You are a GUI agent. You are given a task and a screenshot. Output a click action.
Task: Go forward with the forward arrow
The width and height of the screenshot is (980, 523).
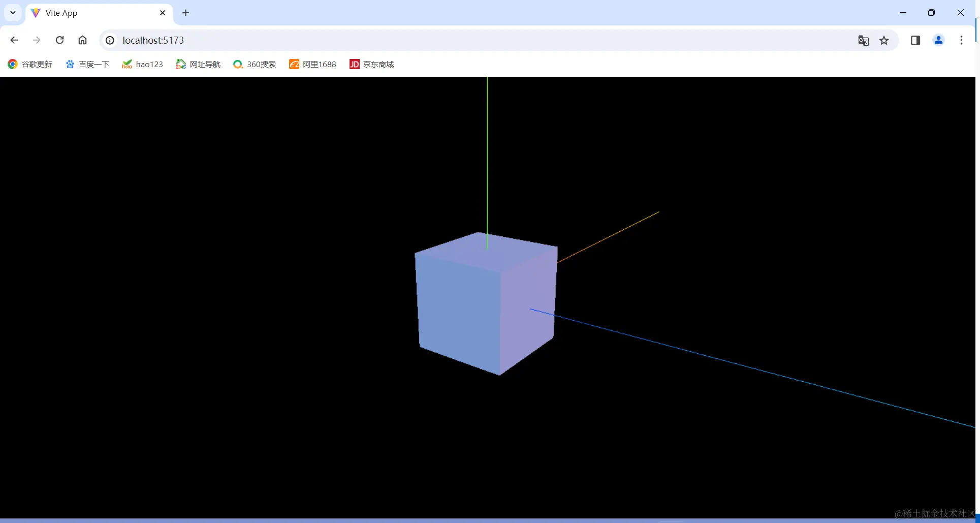37,40
